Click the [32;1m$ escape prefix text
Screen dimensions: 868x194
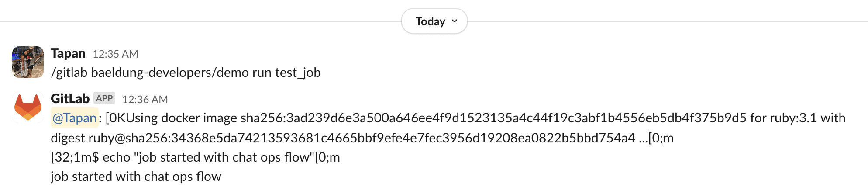(x=75, y=157)
